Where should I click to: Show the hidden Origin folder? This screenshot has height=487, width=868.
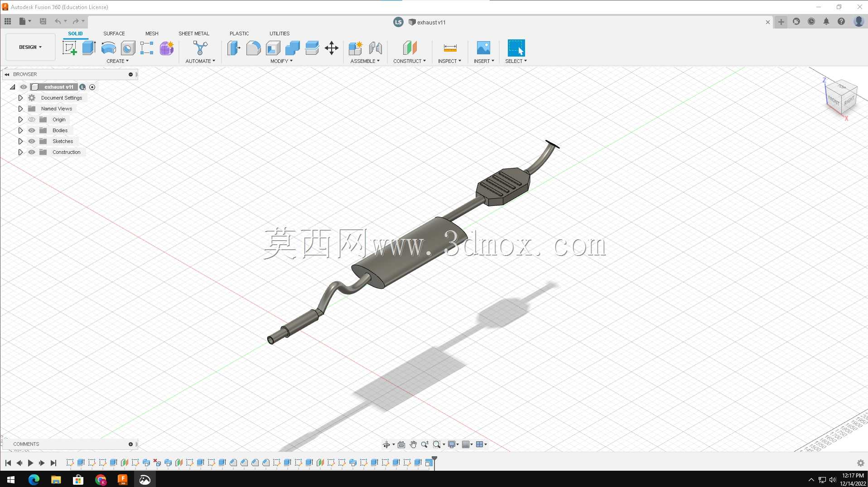pyautogui.click(x=32, y=119)
